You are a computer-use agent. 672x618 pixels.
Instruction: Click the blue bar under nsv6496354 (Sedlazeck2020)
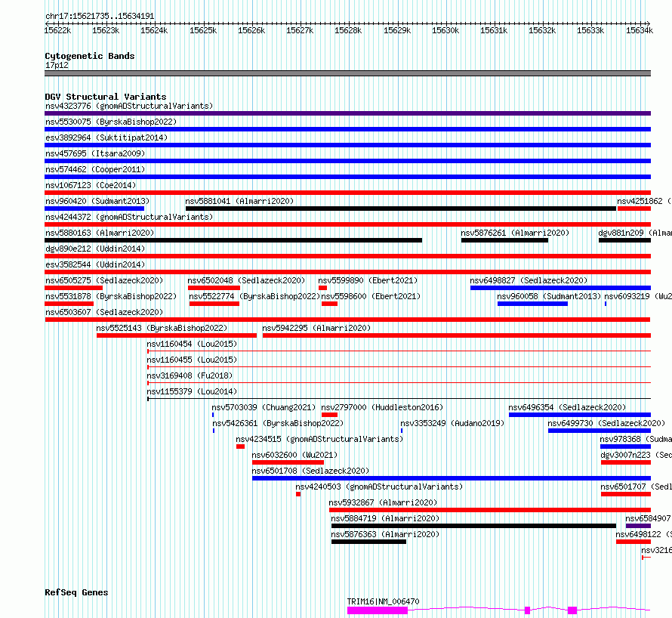(580, 415)
